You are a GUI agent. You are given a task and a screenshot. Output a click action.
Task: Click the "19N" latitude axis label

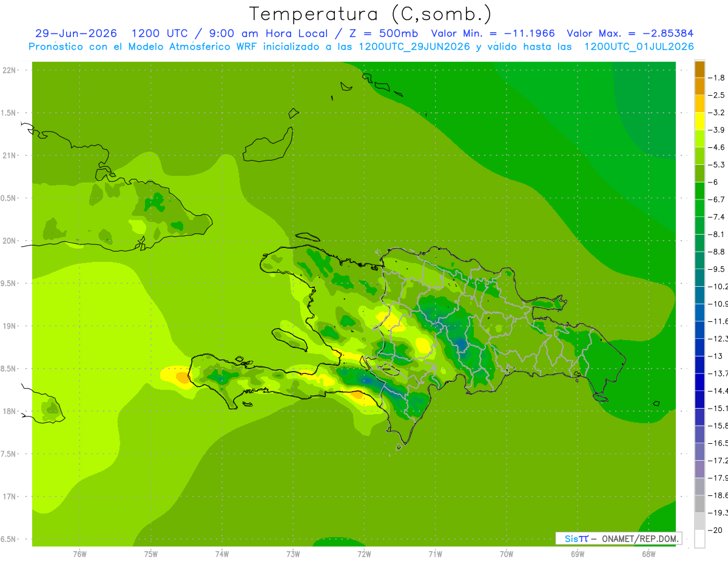(10, 326)
